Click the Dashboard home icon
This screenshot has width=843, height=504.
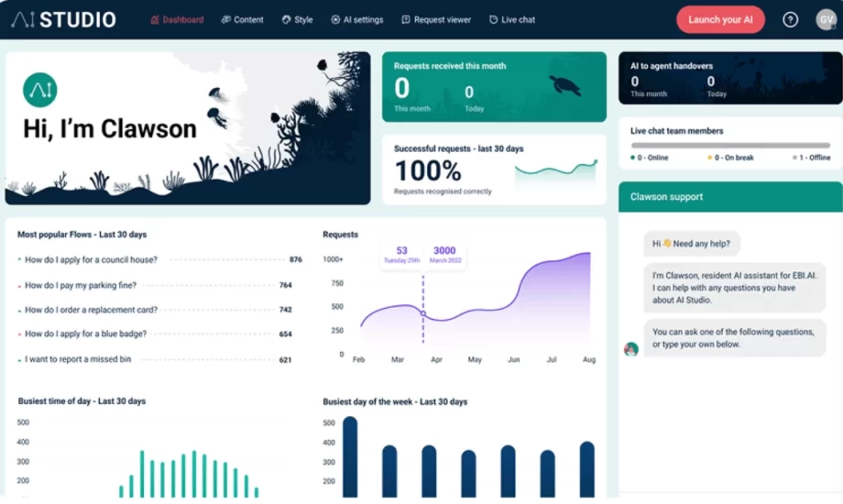[x=155, y=20]
